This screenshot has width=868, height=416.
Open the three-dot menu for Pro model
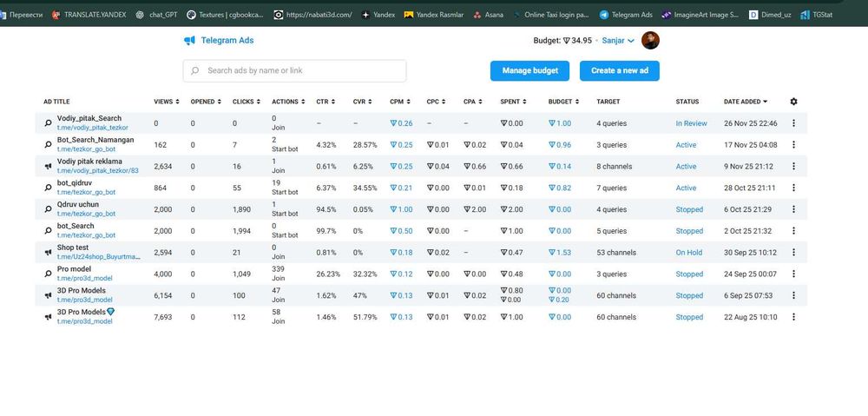point(793,274)
